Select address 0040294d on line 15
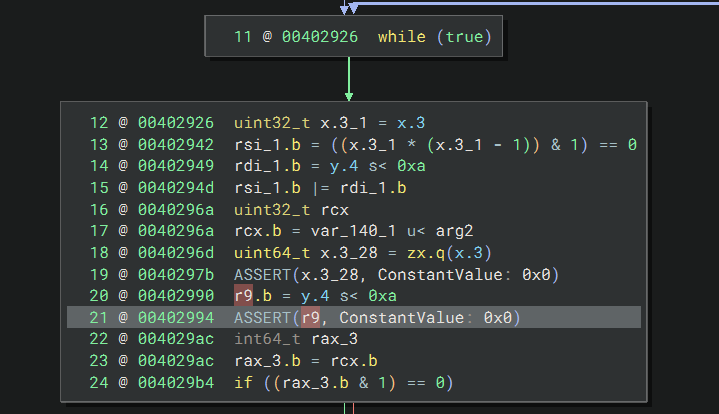The width and height of the screenshot is (719, 414). tap(176, 188)
